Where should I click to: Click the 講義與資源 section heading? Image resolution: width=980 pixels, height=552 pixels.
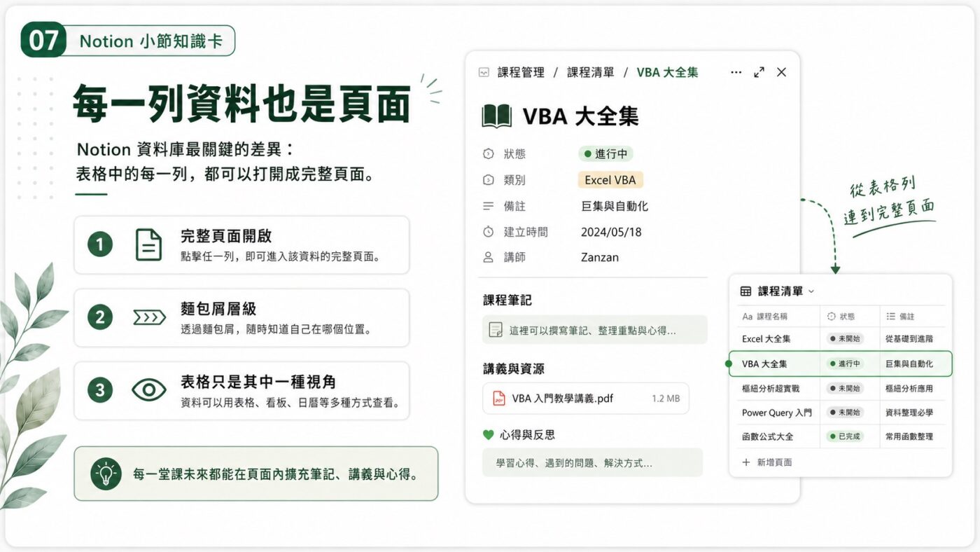(514, 368)
